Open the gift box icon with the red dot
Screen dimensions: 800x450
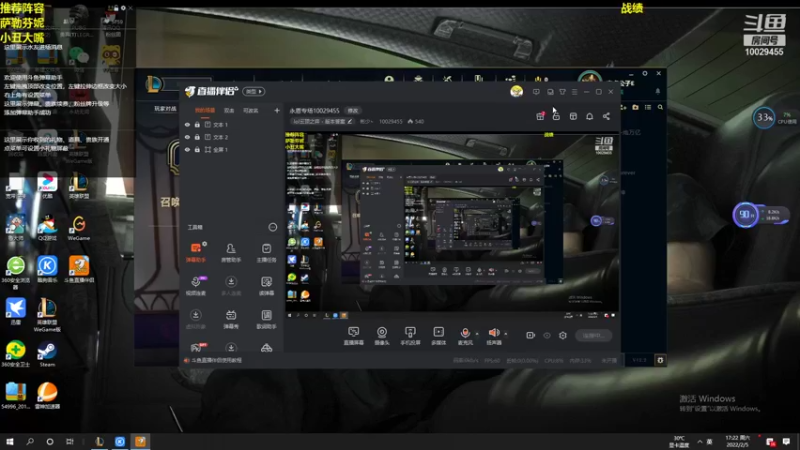coord(540,116)
